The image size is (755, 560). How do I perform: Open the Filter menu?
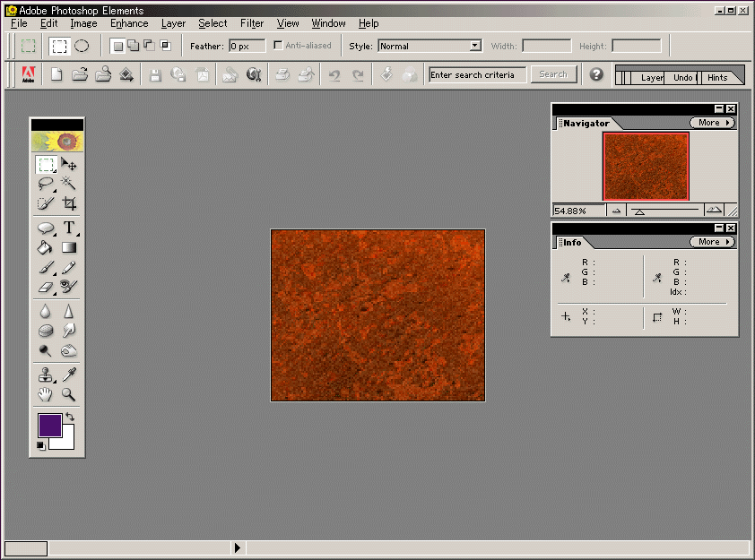click(252, 23)
